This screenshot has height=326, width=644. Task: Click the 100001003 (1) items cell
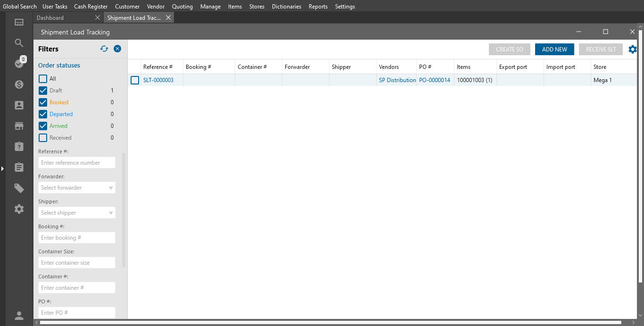[475, 80]
